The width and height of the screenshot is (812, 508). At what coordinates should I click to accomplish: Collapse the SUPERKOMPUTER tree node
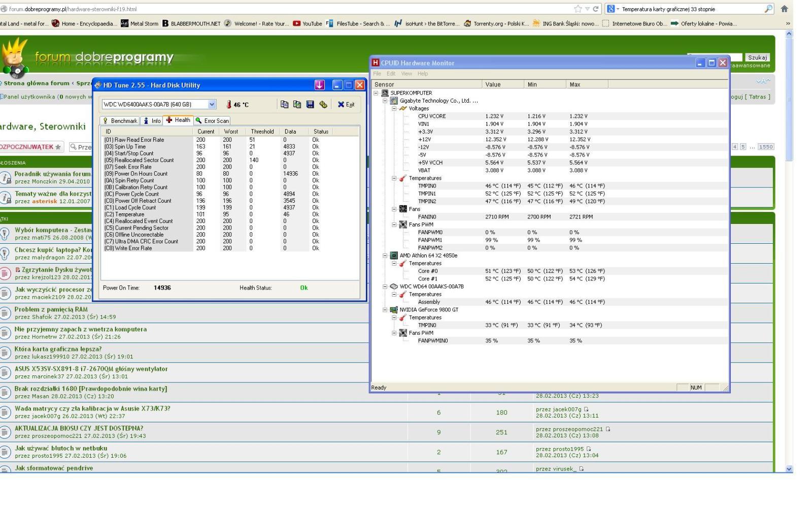(x=376, y=93)
